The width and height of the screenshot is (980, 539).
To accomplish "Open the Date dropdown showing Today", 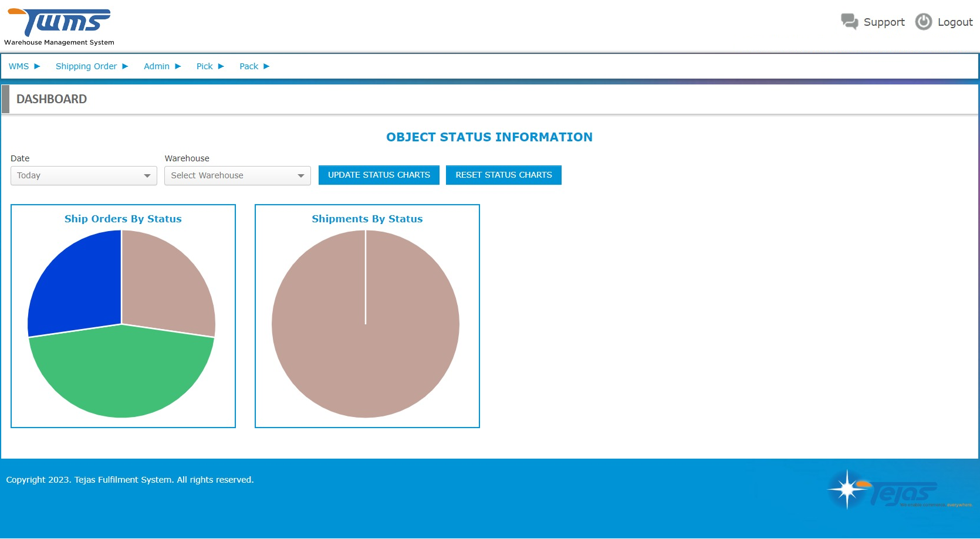I will pos(83,175).
